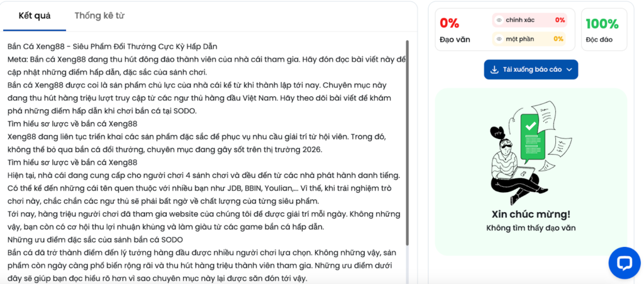Expand the 'Tải xuống báo cáo' chevron arrow
Viewport: 644px width, 284px height.
(x=569, y=69)
